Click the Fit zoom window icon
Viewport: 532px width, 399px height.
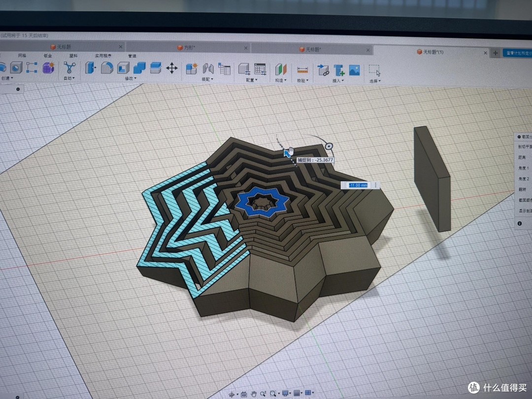coord(273,393)
